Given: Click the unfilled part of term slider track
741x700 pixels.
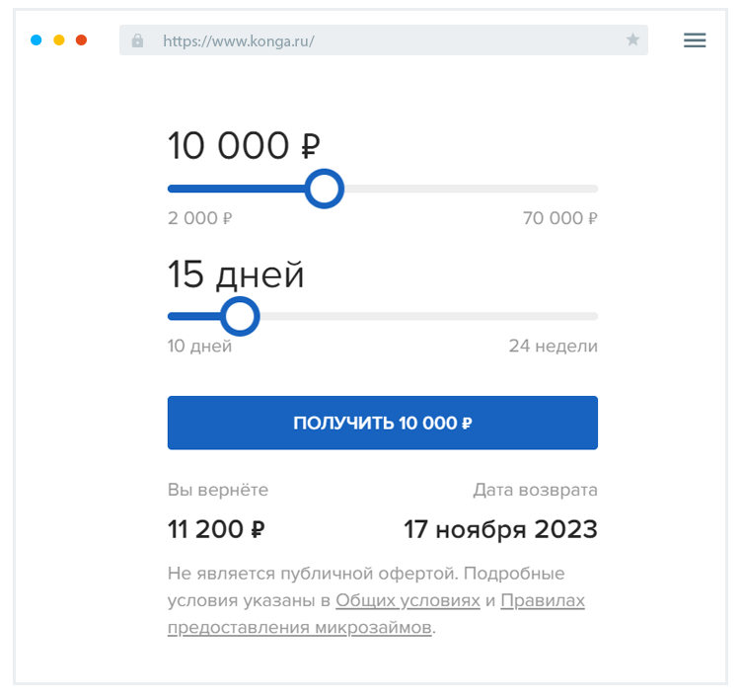Looking at the screenshot, I should (424, 317).
